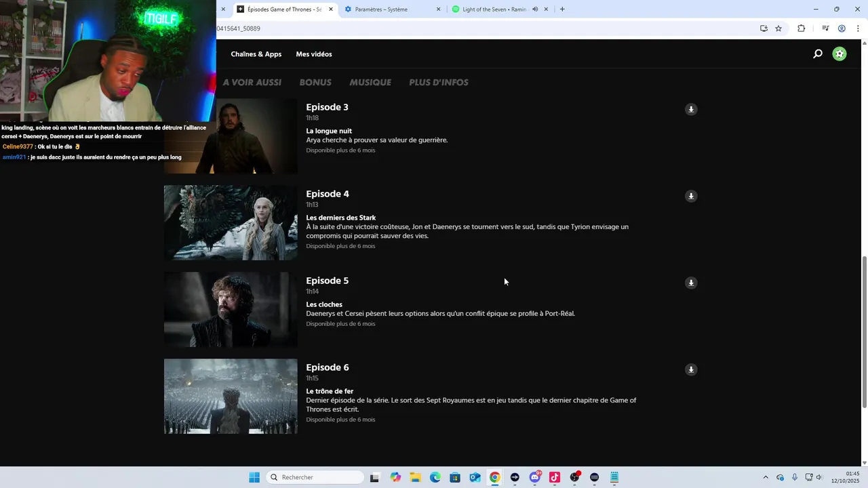868x488 pixels.
Task: Play Episode 6 thumbnail with the army
Action: coord(231,396)
